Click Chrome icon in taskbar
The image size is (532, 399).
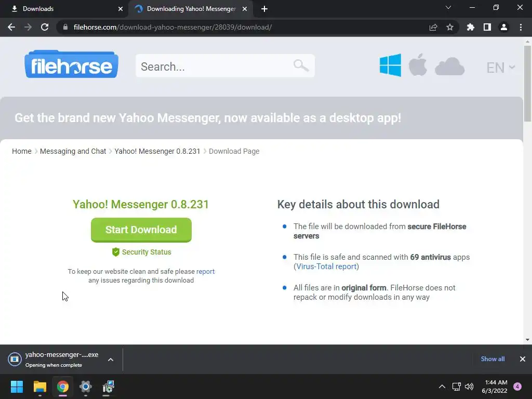63,387
